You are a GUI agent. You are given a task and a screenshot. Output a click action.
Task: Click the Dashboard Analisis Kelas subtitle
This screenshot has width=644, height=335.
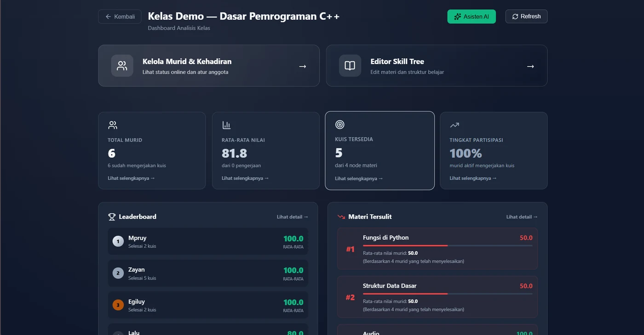(x=179, y=28)
